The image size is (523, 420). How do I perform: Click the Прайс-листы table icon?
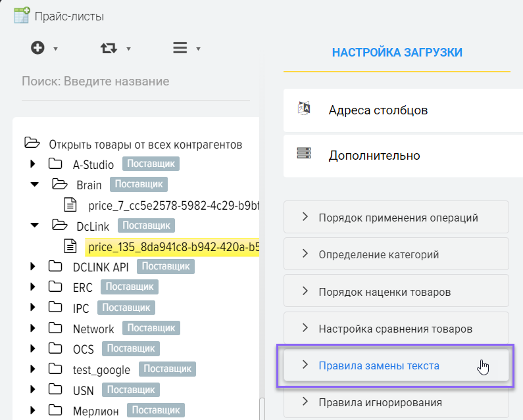pos(22,15)
